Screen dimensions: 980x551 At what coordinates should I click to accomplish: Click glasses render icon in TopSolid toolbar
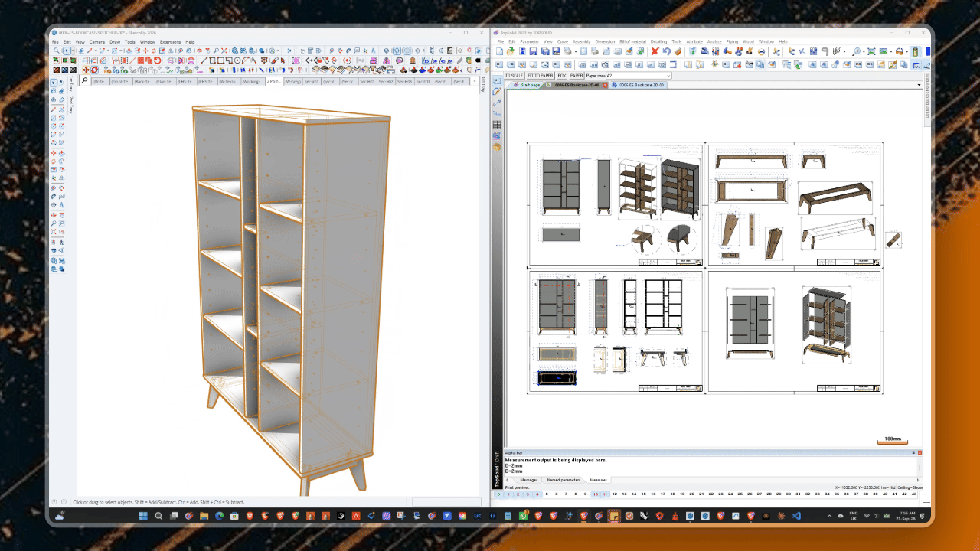click(x=900, y=51)
